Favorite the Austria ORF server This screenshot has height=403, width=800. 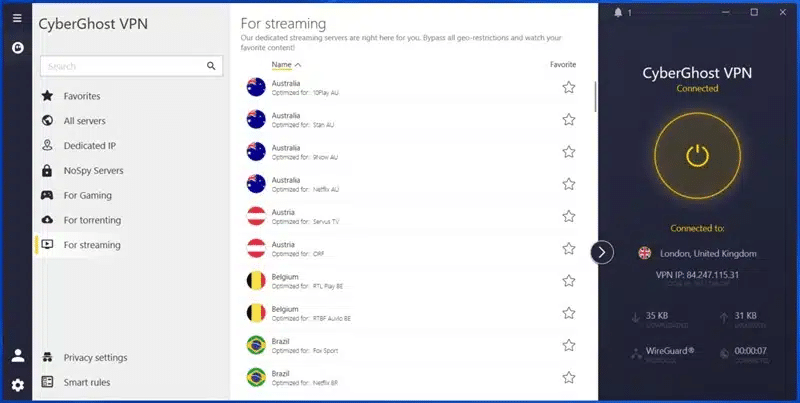coord(569,248)
